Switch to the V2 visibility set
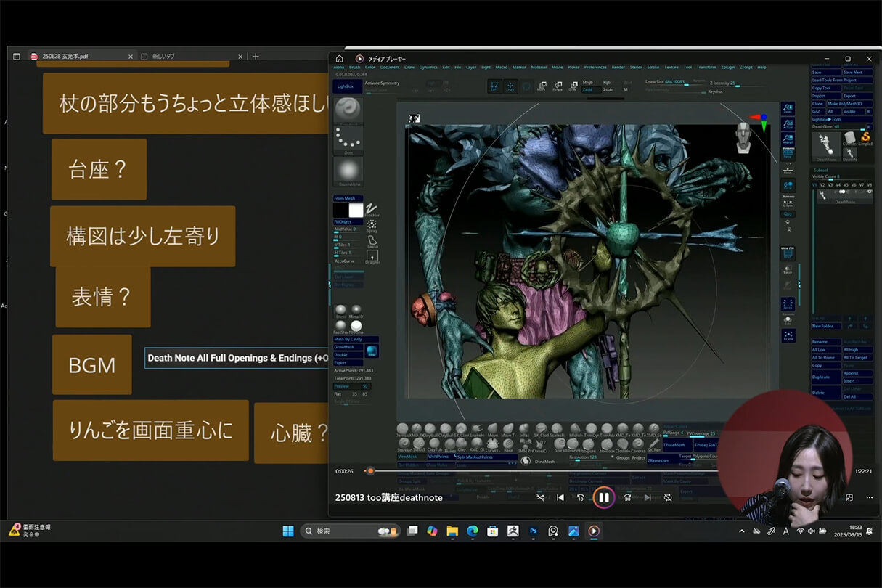Image resolution: width=882 pixels, height=588 pixels. point(822,184)
